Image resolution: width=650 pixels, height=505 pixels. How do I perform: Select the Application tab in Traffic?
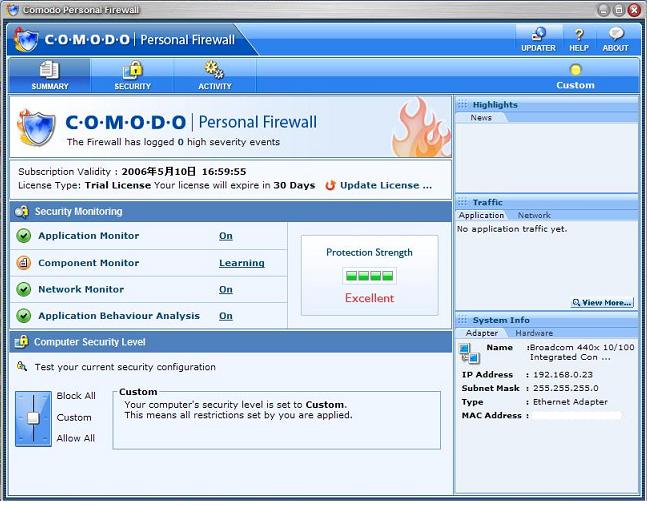coord(483,216)
